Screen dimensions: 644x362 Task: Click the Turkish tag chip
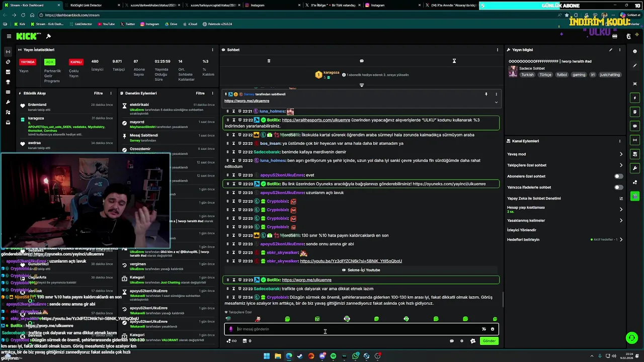coord(527,74)
